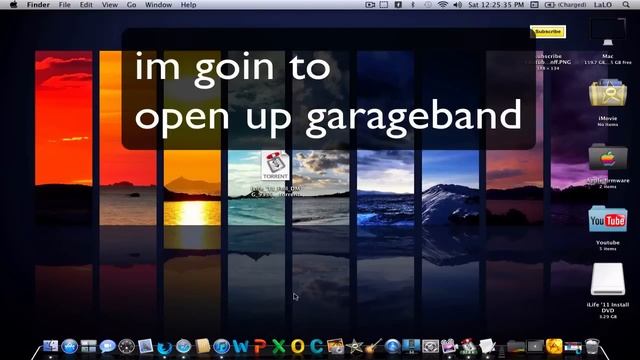Open the Window menu
640x360 pixels.
coord(158,4)
